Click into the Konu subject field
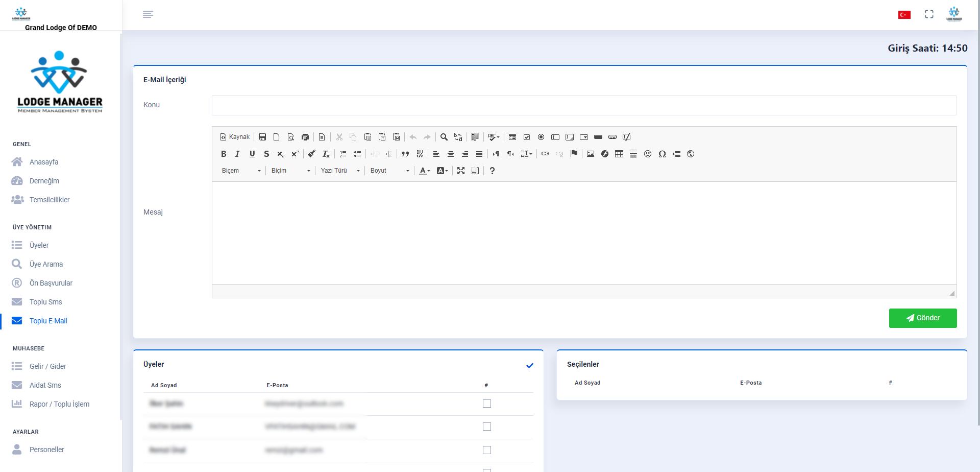The height and width of the screenshot is (472, 980). tap(584, 105)
